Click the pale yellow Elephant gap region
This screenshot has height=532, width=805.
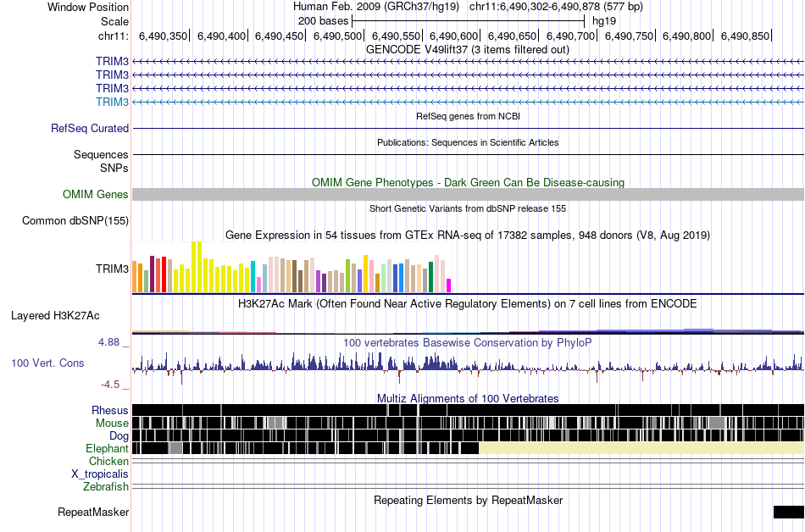[641, 448]
